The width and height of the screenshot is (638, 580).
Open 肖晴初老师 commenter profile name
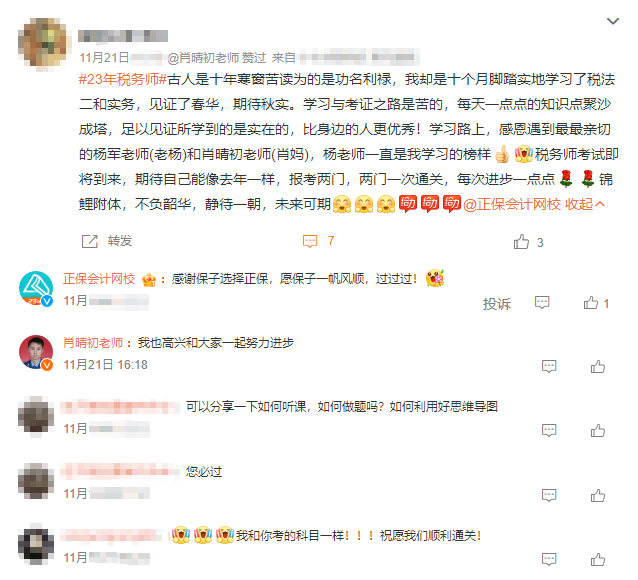pos(93,343)
